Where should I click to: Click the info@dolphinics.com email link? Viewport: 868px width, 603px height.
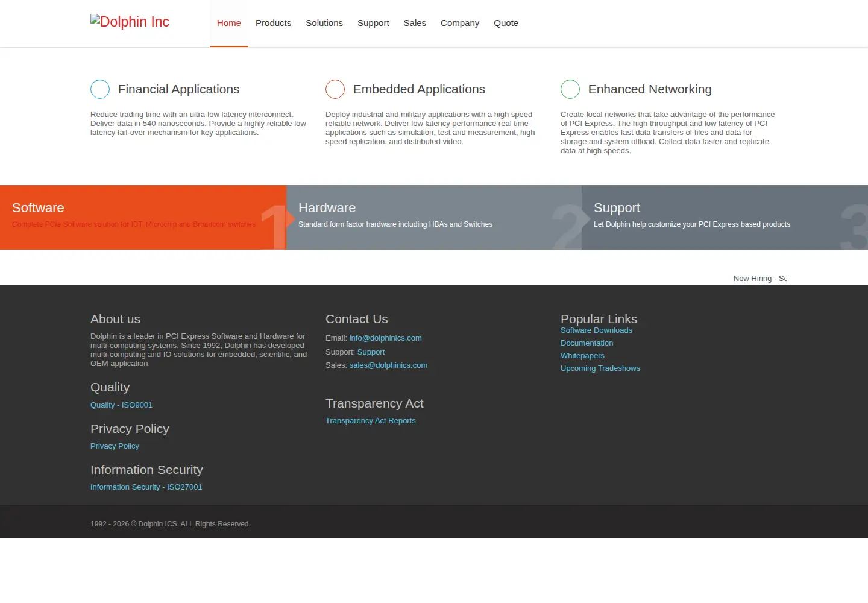point(385,338)
